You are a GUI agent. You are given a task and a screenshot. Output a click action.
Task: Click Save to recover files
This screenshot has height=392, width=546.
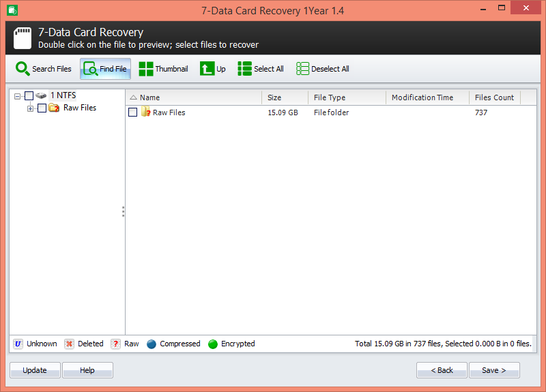(494, 370)
